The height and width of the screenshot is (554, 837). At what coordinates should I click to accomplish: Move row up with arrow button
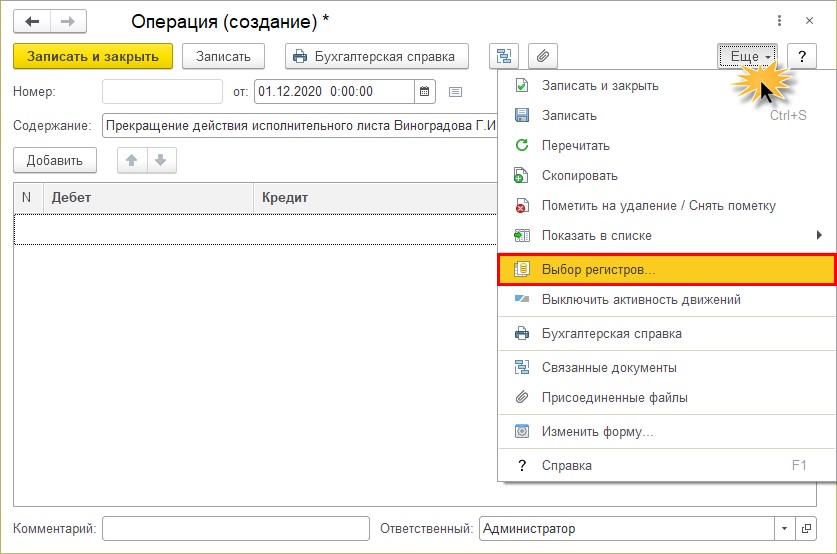click(x=132, y=160)
